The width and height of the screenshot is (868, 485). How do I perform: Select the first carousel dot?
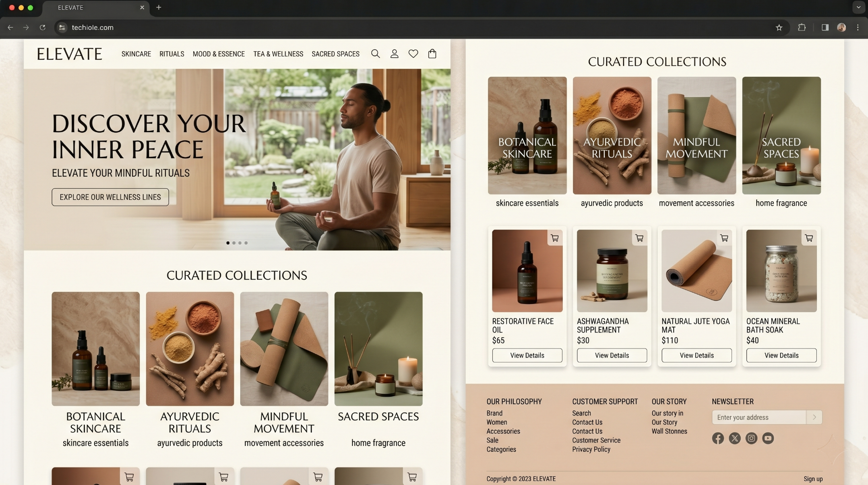(228, 243)
